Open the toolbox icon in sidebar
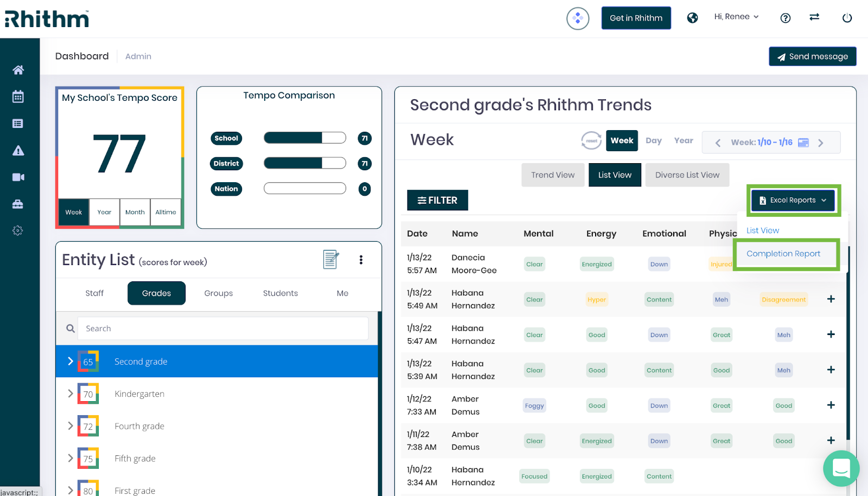868x496 pixels. [x=18, y=204]
